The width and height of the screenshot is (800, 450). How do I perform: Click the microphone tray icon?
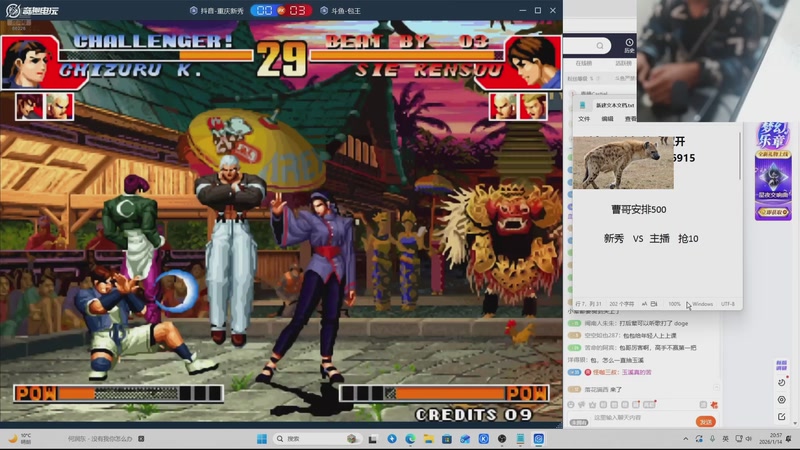(x=712, y=439)
